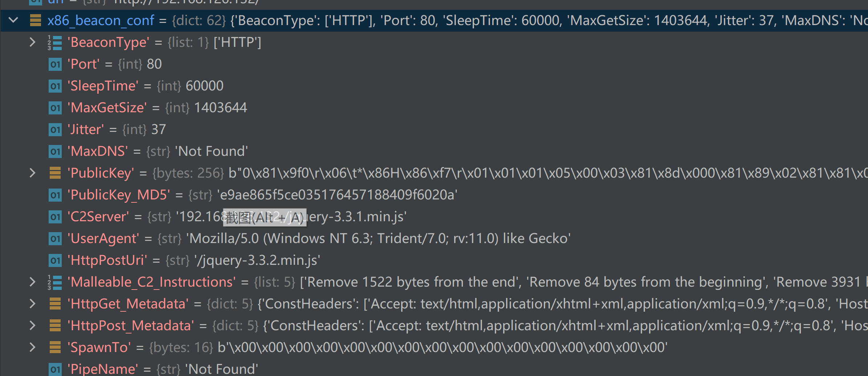This screenshot has height=376, width=868.
Task: Expand the 'Malleable_C2_Instructions' list
Action: click(32, 282)
